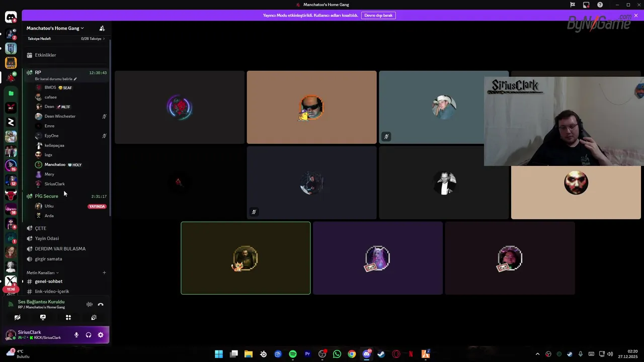This screenshot has width=644, height=362.
Task: Open Discord help icon in title bar
Action: point(600,5)
